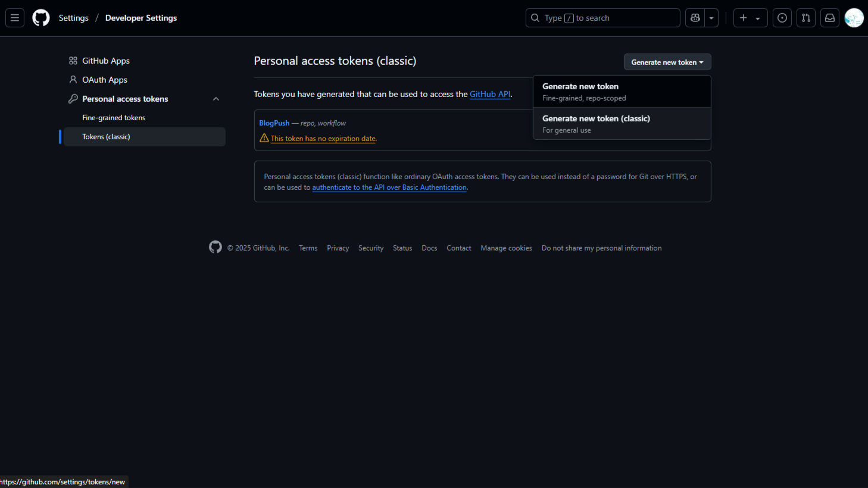868x488 pixels.
Task: Open the Docs footer link
Action: point(429,248)
